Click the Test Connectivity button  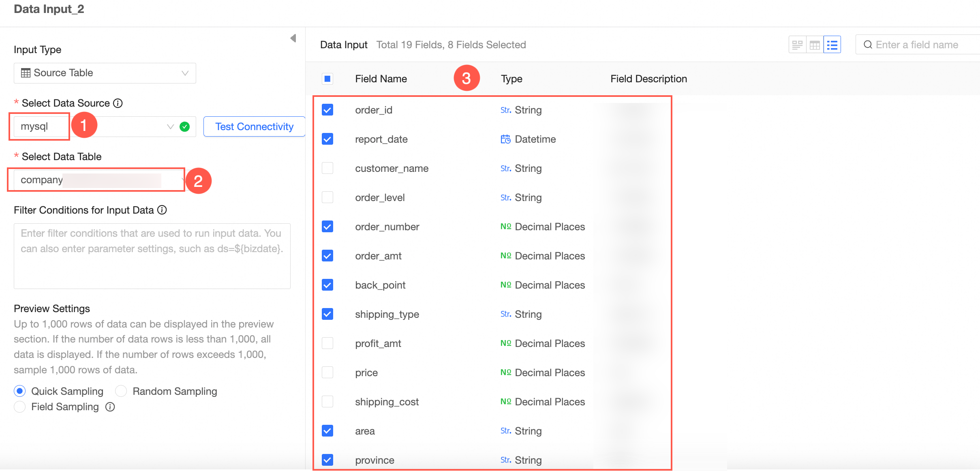point(254,126)
